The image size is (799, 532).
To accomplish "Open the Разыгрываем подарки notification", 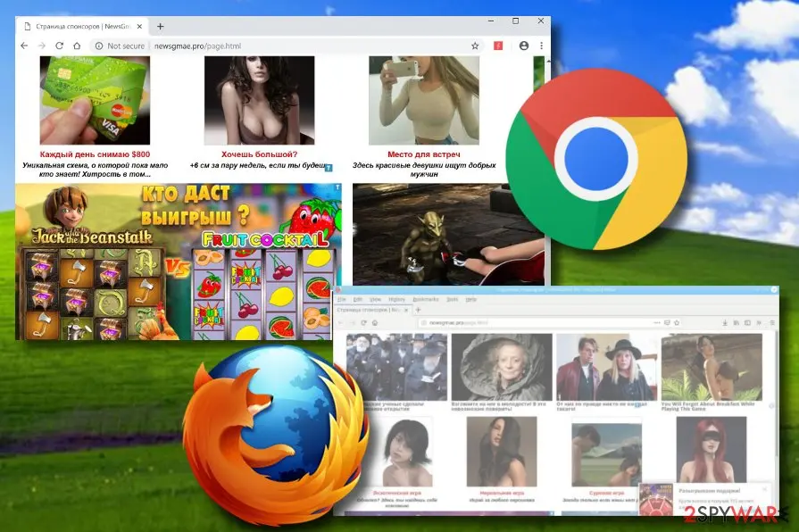I will (x=706, y=499).
